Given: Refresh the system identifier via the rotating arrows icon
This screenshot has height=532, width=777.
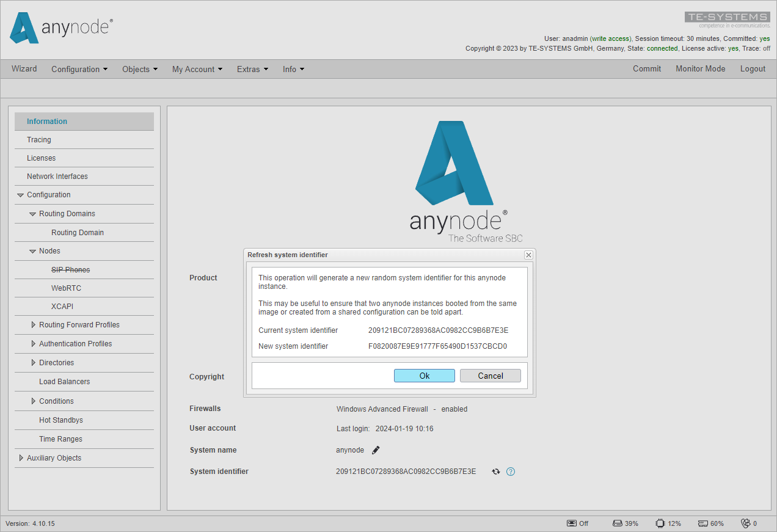Looking at the screenshot, I should pyautogui.click(x=495, y=472).
